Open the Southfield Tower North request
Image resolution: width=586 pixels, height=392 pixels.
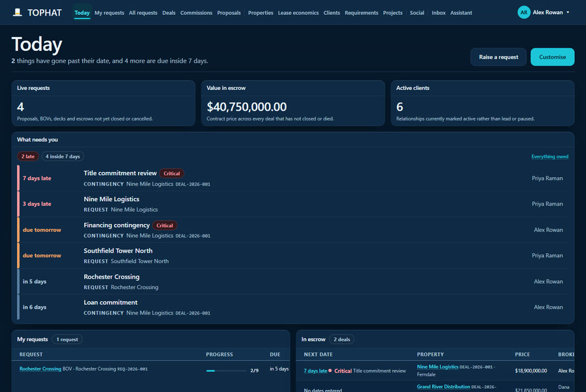(x=294, y=256)
